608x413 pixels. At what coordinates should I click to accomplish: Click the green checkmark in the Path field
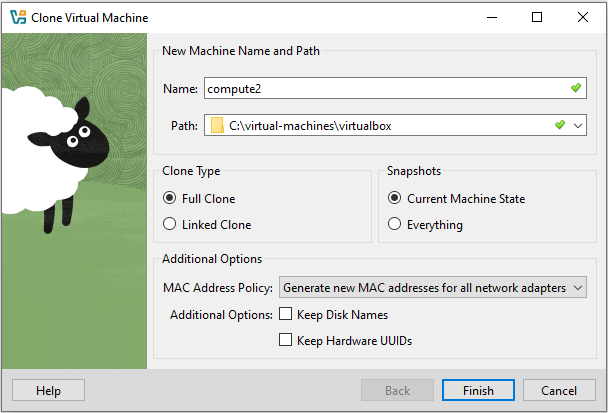[x=560, y=125]
